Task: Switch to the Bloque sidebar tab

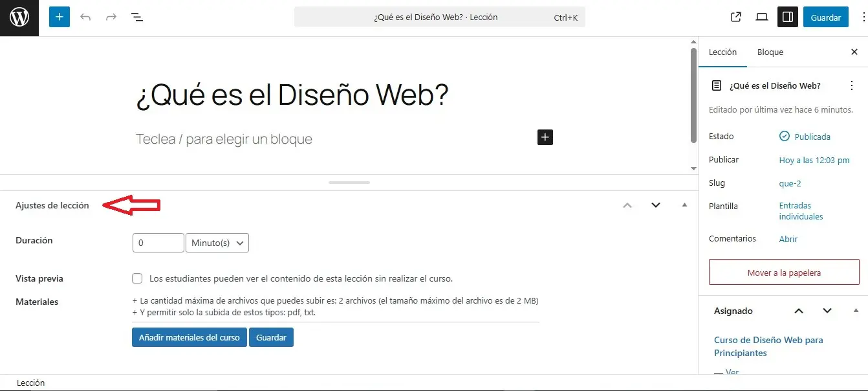Action: (770, 52)
